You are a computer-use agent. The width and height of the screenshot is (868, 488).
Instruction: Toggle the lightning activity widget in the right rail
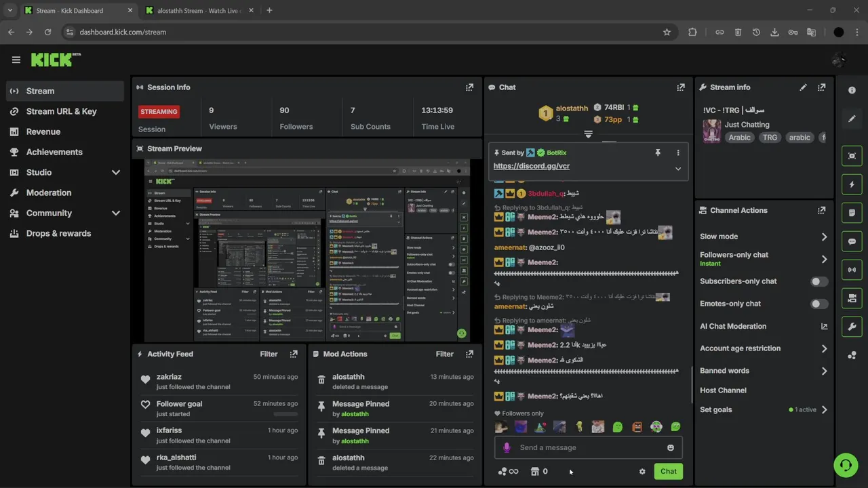(852, 184)
